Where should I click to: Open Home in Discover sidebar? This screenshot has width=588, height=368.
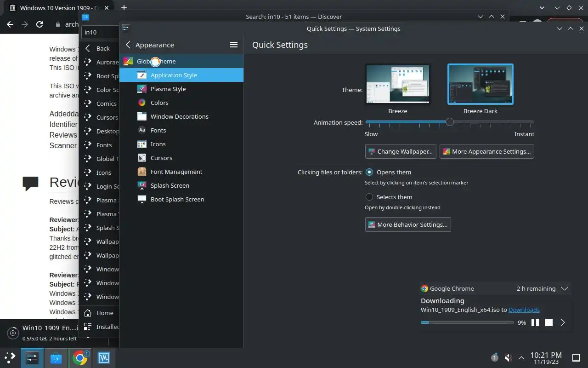[x=99, y=313]
